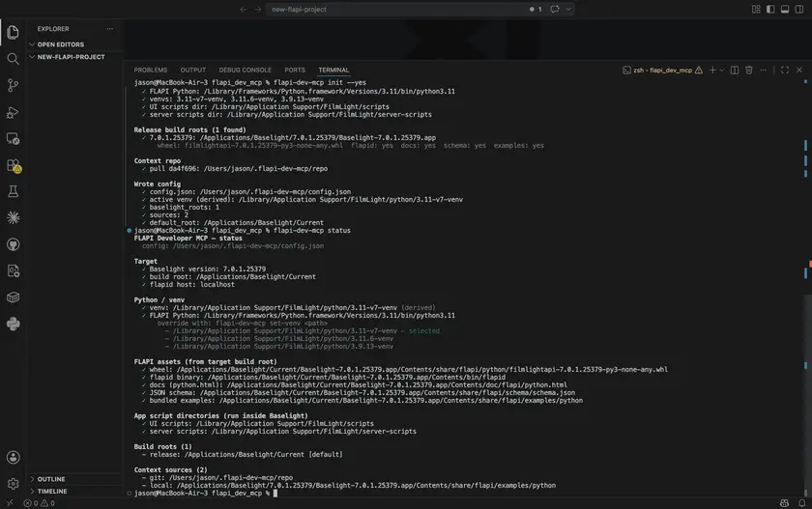Switch to the PROBLEMS tab
This screenshot has width=812, height=509.
click(x=150, y=70)
